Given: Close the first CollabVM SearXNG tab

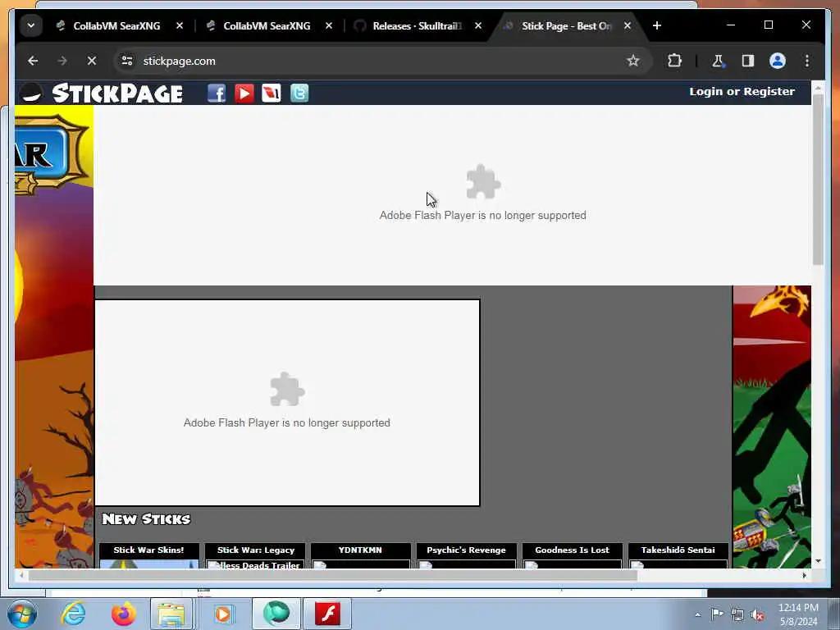Looking at the screenshot, I should pos(180,25).
